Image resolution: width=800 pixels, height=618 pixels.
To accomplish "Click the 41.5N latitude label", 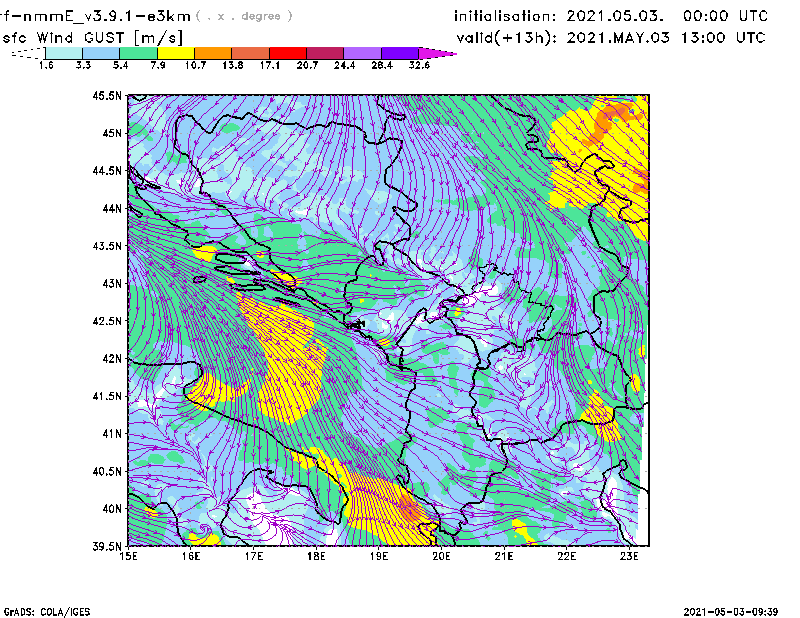I will (x=107, y=396).
